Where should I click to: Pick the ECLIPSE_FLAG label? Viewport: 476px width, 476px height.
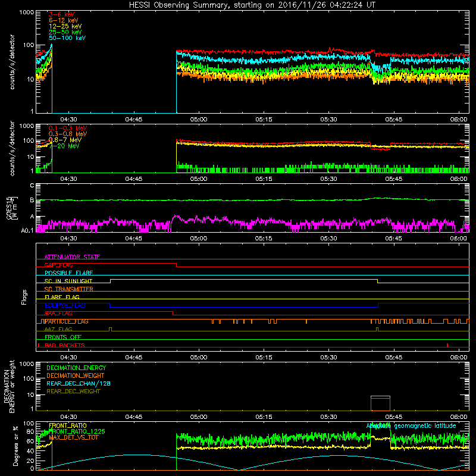pyautogui.click(x=65, y=305)
